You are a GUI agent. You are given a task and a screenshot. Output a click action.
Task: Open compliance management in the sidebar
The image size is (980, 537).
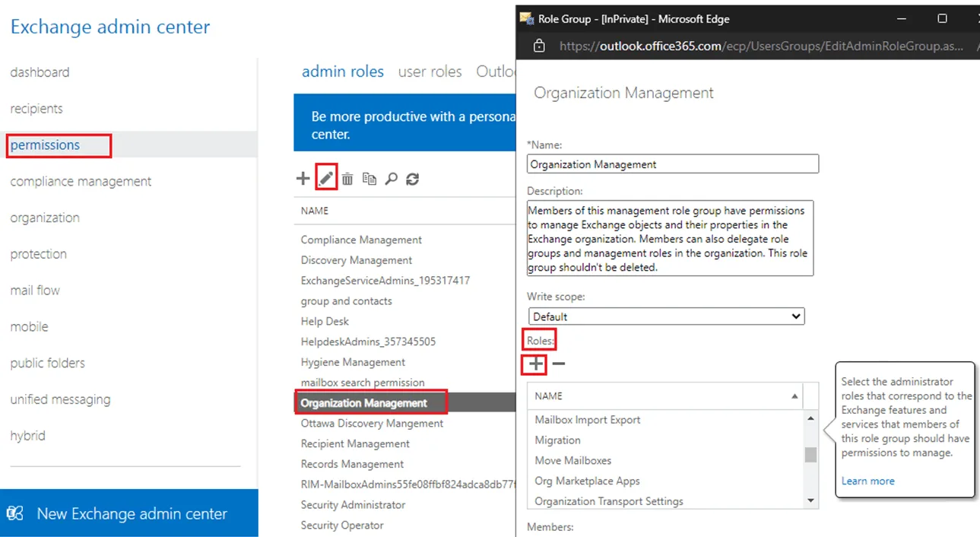pyautogui.click(x=81, y=181)
